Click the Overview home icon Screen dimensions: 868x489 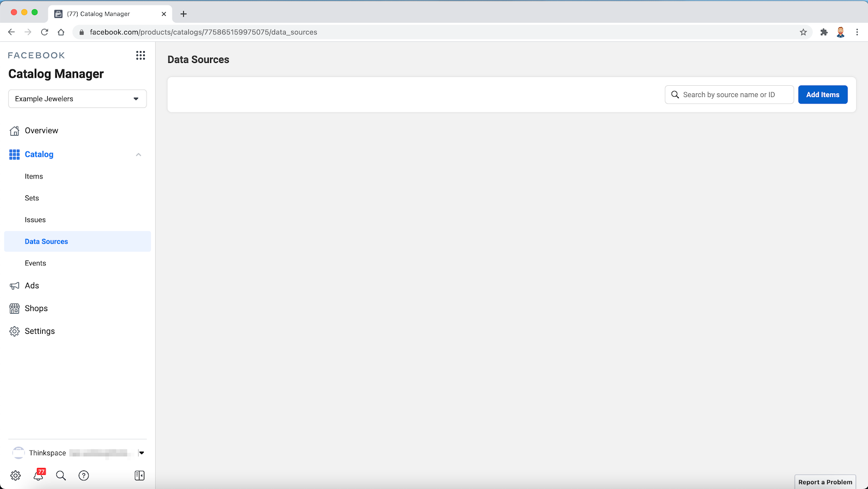click(15, 131)
